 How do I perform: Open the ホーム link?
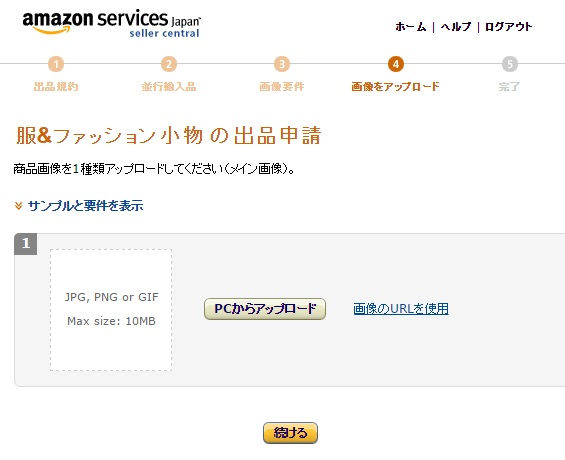coord(410,27)
